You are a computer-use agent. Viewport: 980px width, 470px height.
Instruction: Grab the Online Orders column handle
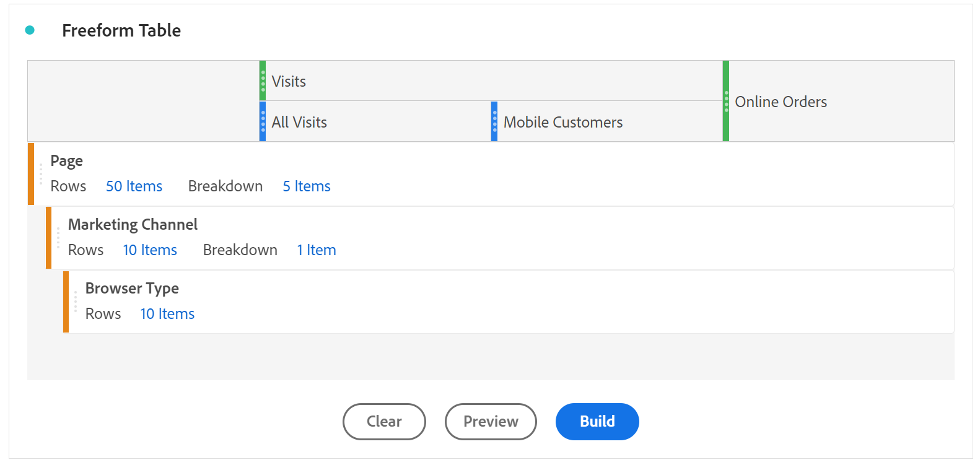point(726,101)
